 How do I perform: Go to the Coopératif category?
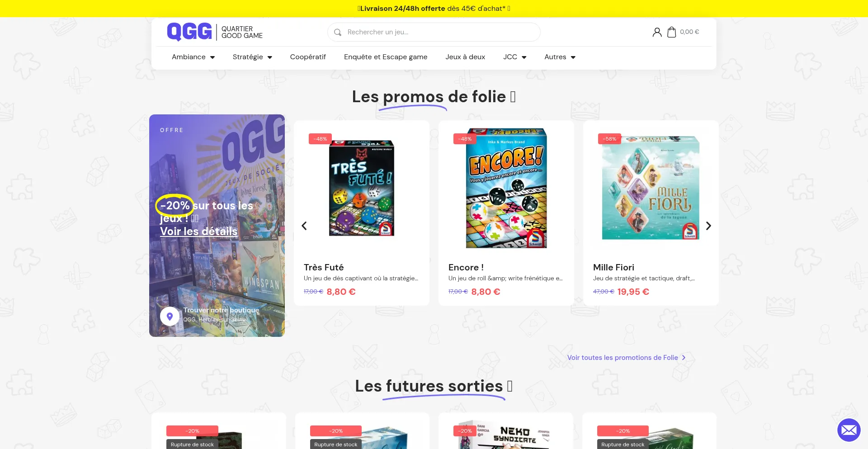(x=308, y=57)
